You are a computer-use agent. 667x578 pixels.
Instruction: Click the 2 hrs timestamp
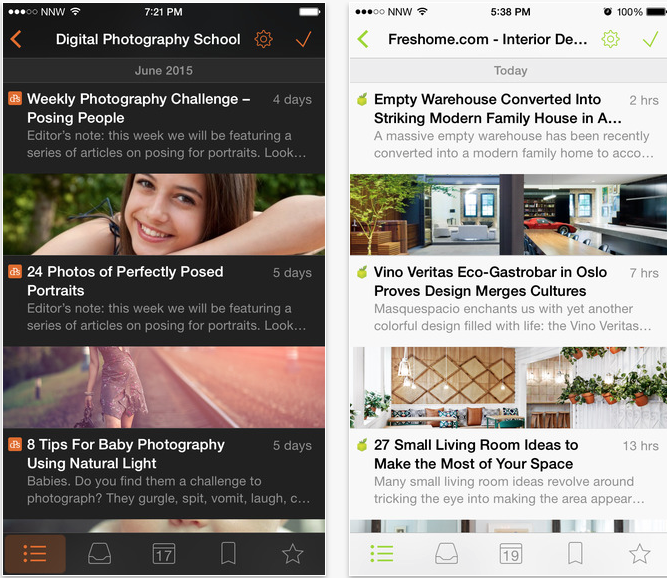click(644, 100)
